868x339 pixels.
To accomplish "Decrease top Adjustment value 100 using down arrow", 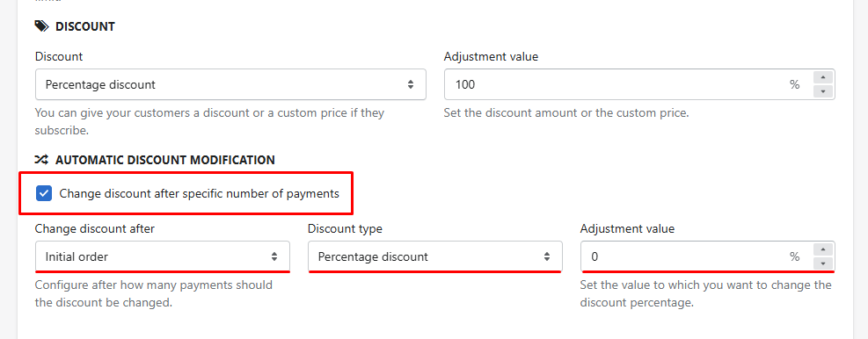I will coord(823,91).
